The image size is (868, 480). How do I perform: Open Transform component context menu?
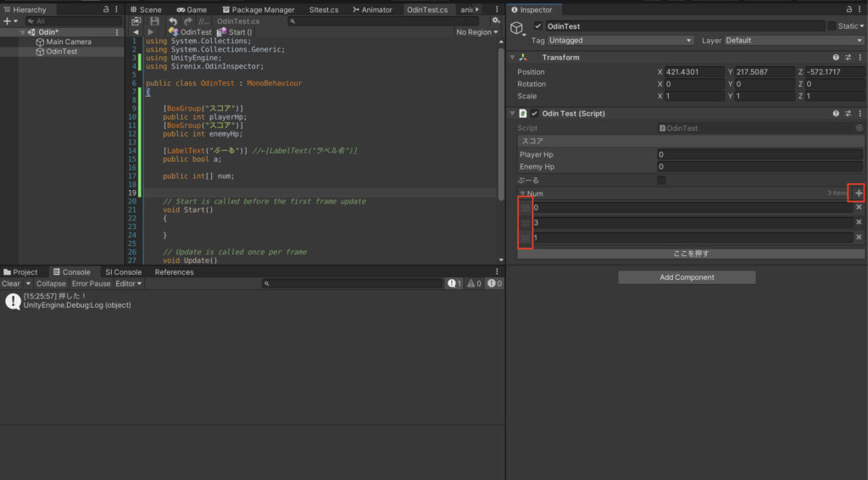point(860,57)
